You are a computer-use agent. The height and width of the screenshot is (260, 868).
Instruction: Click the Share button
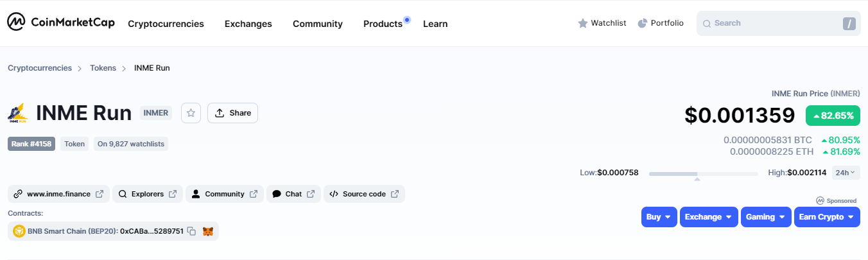[x=232, y=113]
